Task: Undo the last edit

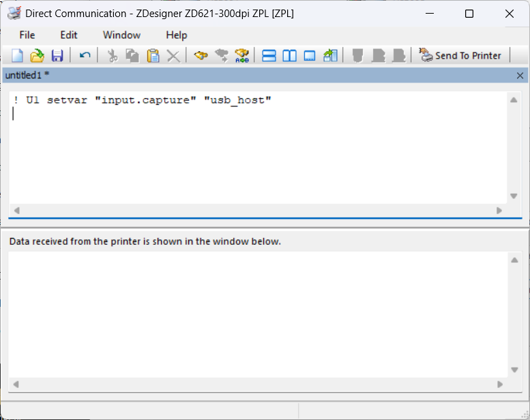Action: point(85,55)
